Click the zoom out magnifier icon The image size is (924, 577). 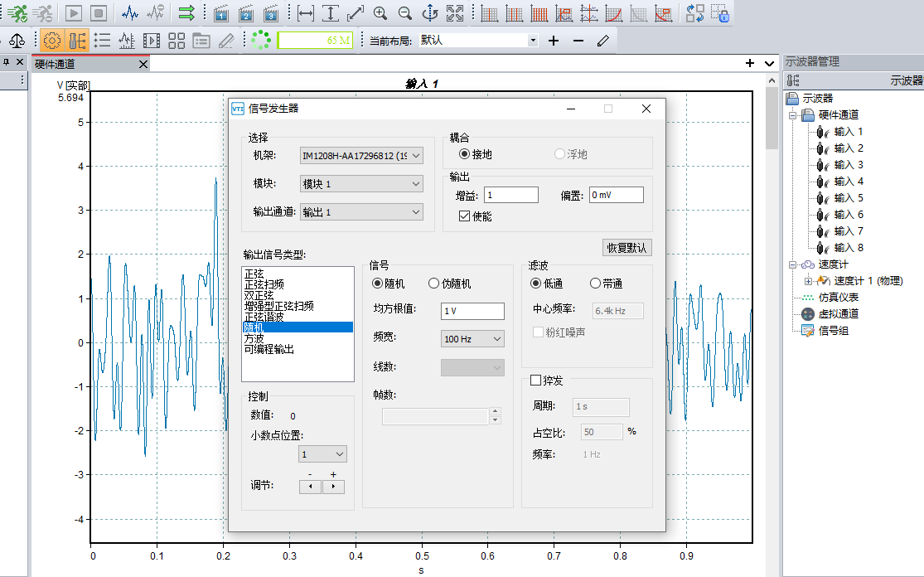click(405, 13)
